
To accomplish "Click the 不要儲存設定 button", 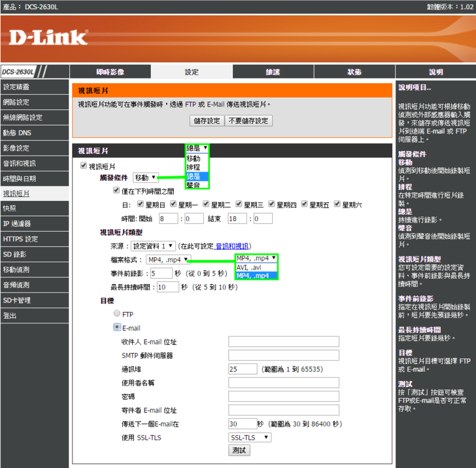I will (x=248, y=121).
